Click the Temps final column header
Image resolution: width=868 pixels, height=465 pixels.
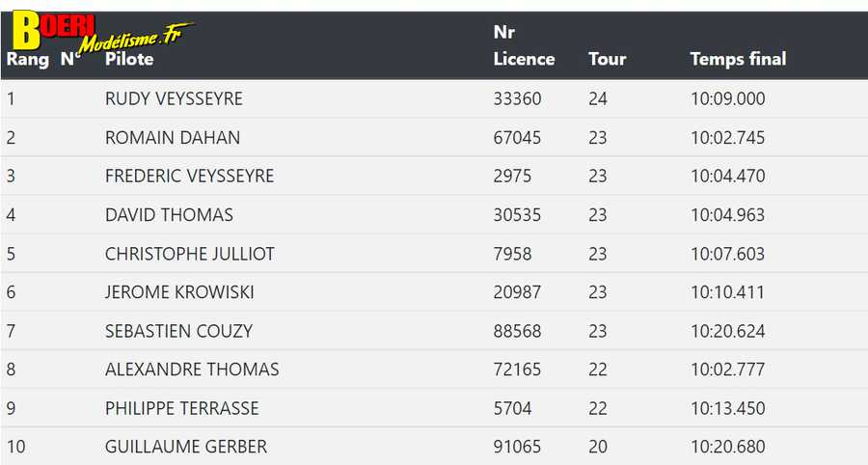(x=738, y=59)
